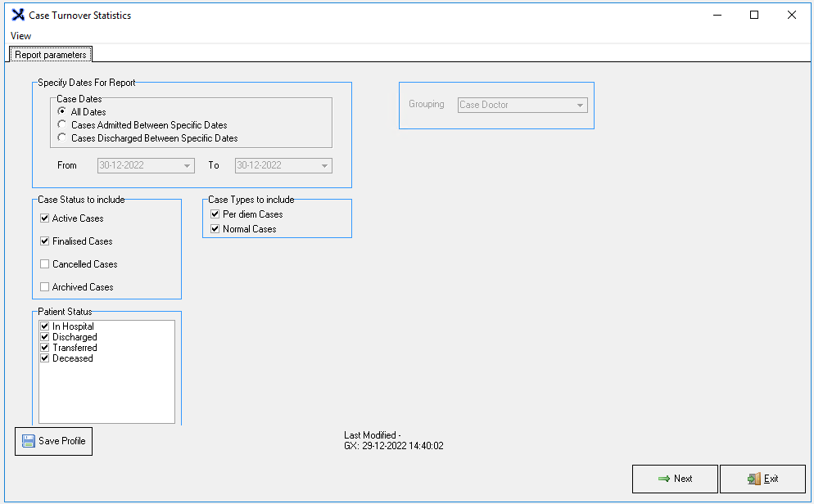Screen dimensions: 814x504
Task: Enable the Cancelled Cases checkbox
Action: tap(45, 264)
